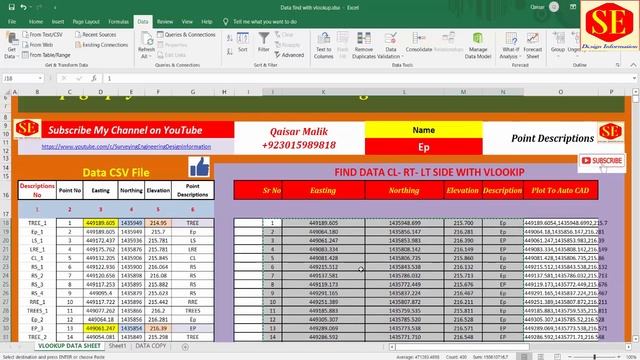
Task: Select the EP_3 description cell
Action: [37, 328]
